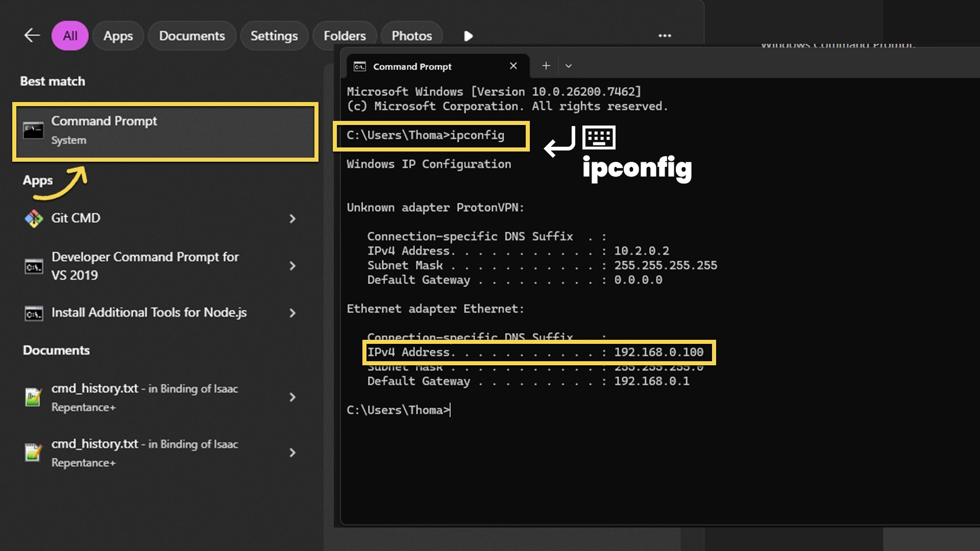The image size is (980, 551).
Task: Click the Command Prompt app icon in Best match
Action: coord(33,130)
